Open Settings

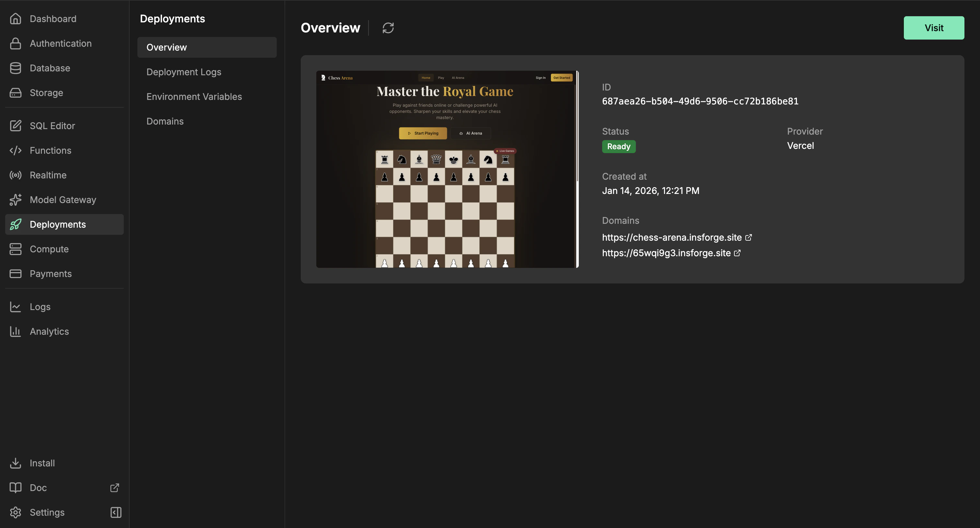47,512
